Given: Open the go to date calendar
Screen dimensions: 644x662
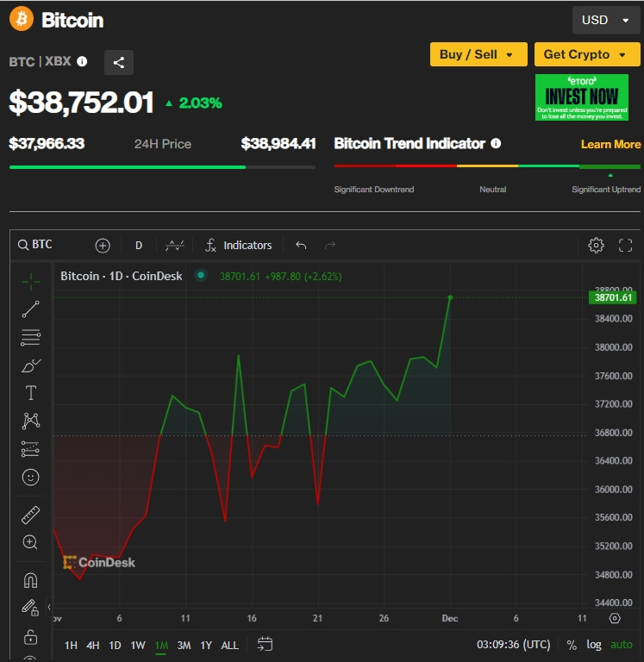Looking at the screenshot, I should 265,644.
